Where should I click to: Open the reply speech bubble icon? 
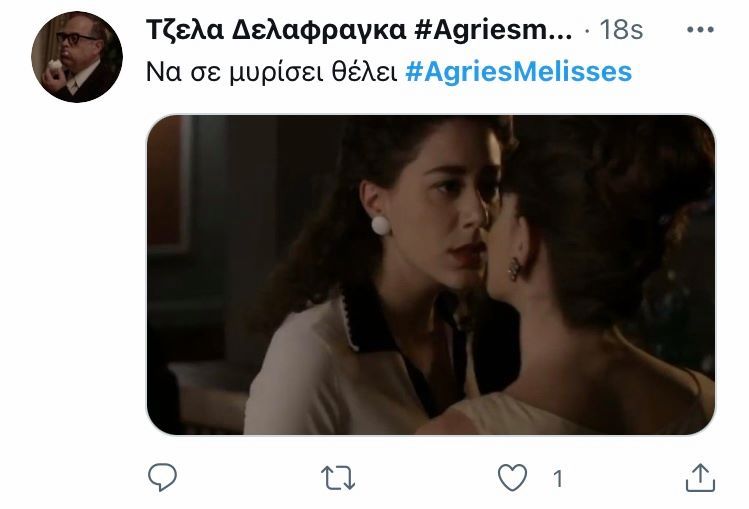[x=162, y=477]
